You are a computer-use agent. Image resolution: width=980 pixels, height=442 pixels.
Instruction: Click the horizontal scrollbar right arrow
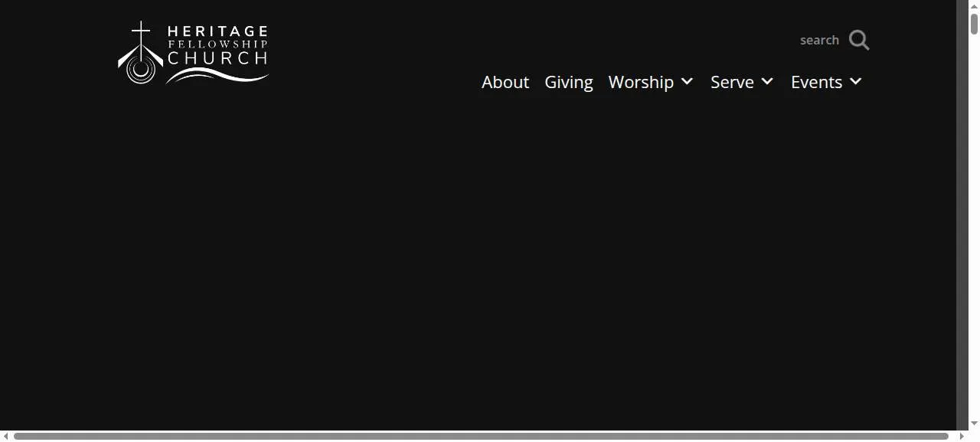[962, 436]
